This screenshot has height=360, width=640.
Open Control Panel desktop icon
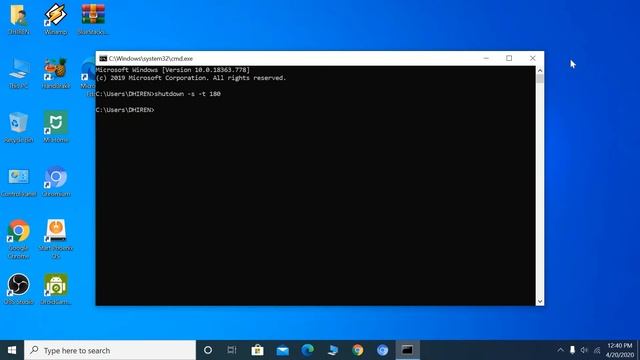pos(18,182)
